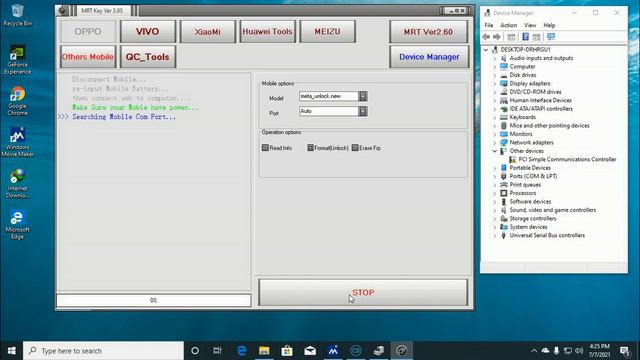This screenshot has width=640, height=360.
Task: Select DVD/CD-ROM drives tree item
Action: click(535, 92)
